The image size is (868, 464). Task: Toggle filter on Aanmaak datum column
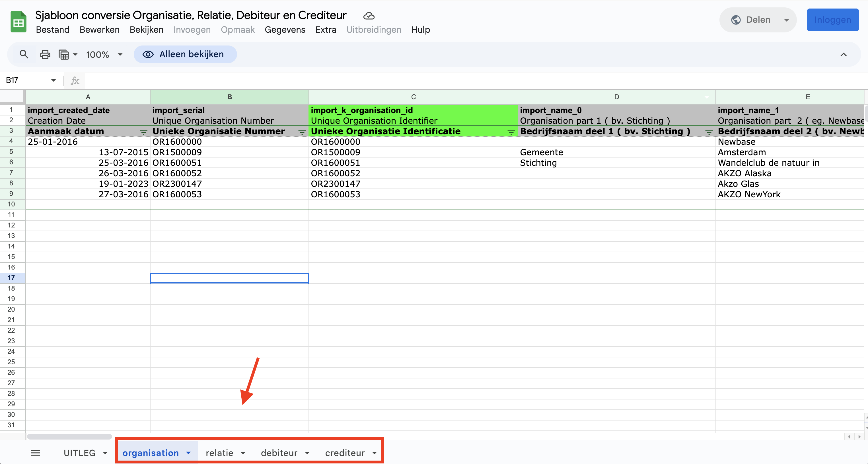143,132
